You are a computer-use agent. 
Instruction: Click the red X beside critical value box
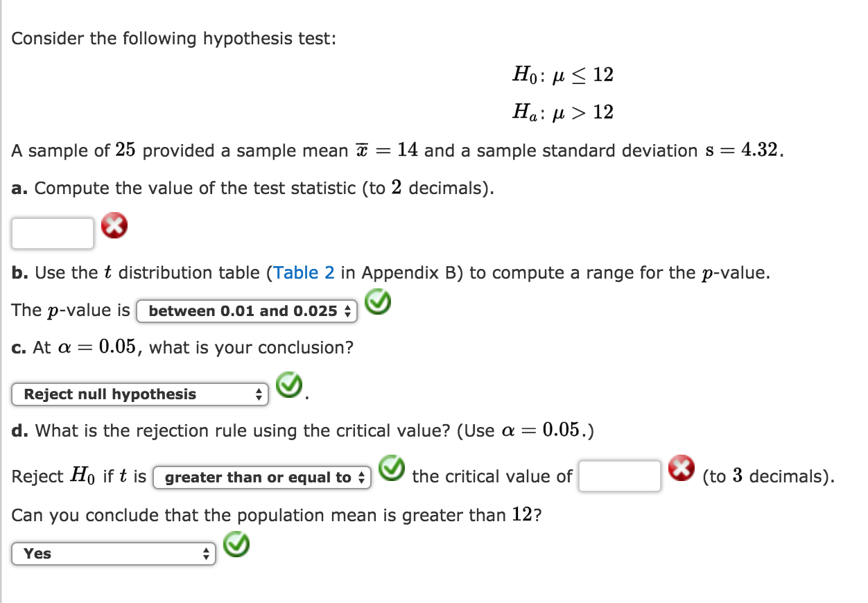tap(682, 469)
